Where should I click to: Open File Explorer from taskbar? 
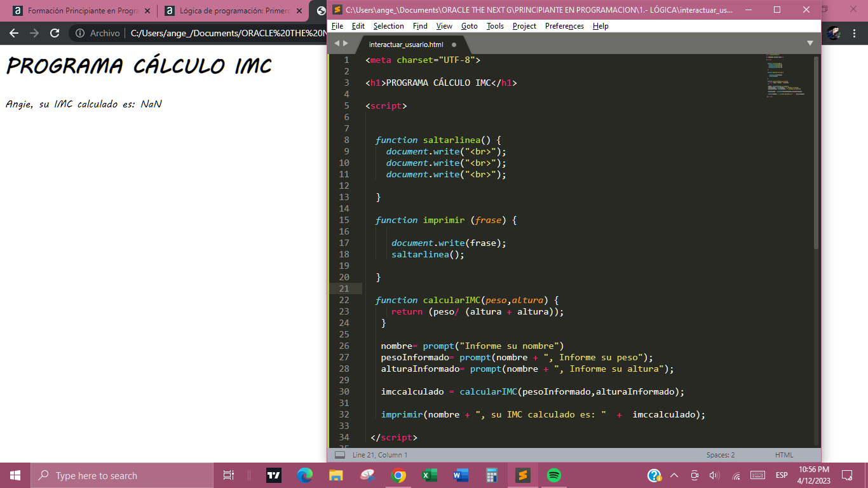tap(336, 475)
